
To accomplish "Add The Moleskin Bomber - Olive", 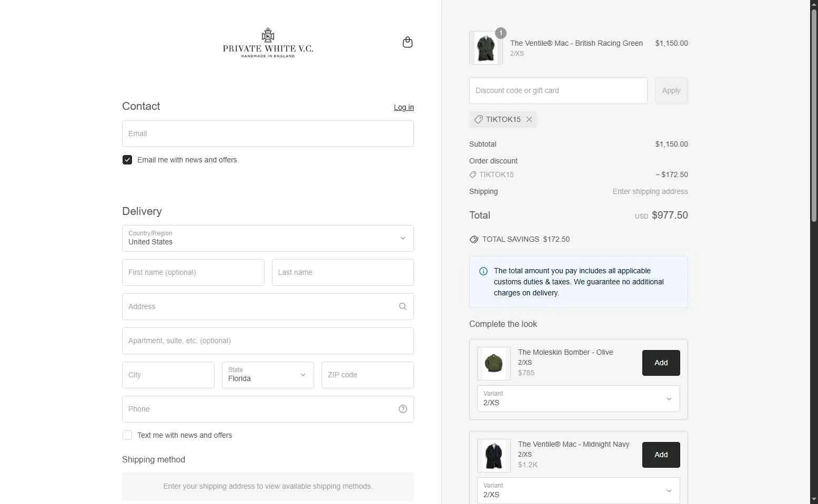I will [x=661, y=363].
